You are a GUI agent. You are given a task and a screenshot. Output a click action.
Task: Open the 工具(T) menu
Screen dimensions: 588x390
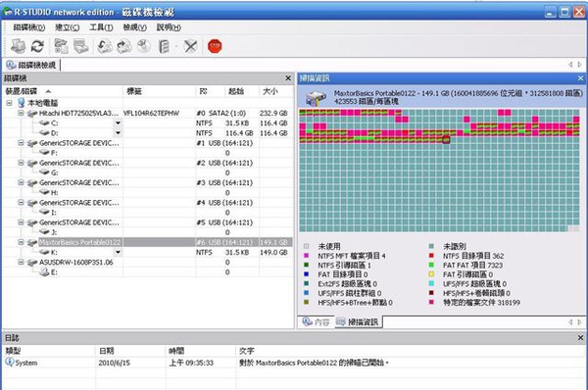point(101,27)
